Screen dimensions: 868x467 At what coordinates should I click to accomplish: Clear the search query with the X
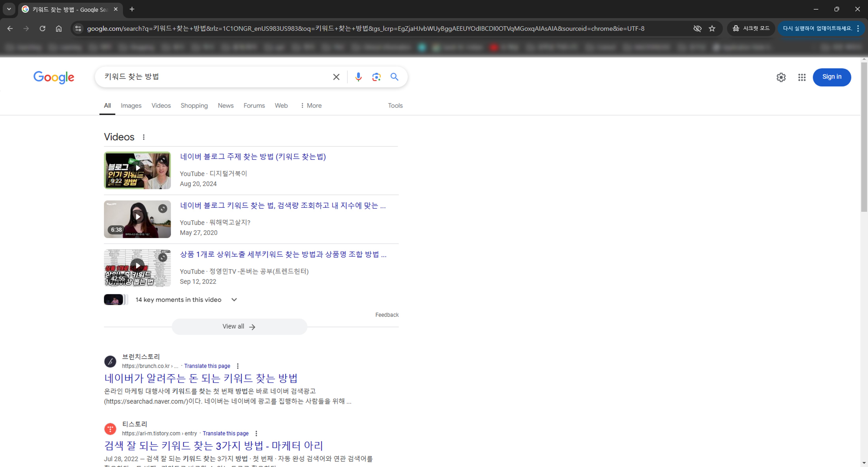[x=336, y=77]
